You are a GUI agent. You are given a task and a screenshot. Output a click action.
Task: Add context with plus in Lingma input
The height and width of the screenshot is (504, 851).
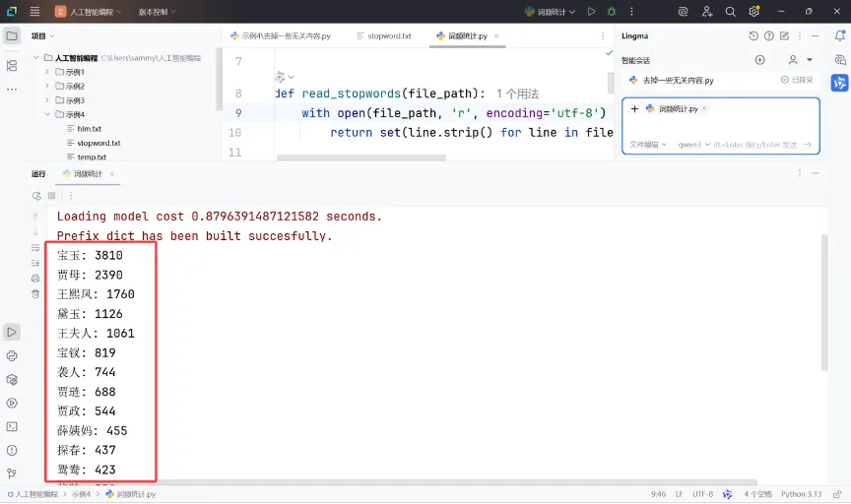[x=634, y=108]
